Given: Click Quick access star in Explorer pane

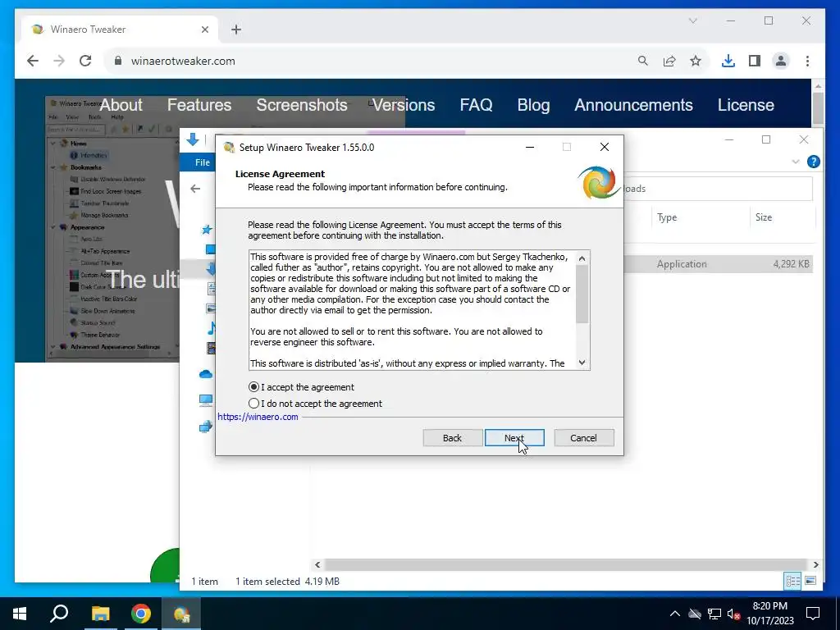Looking at the screenshot, I should tap(207, 230).
